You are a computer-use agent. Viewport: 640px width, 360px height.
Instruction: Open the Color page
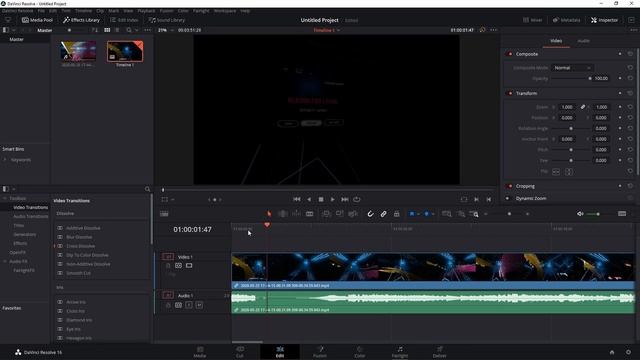[360, 352]
